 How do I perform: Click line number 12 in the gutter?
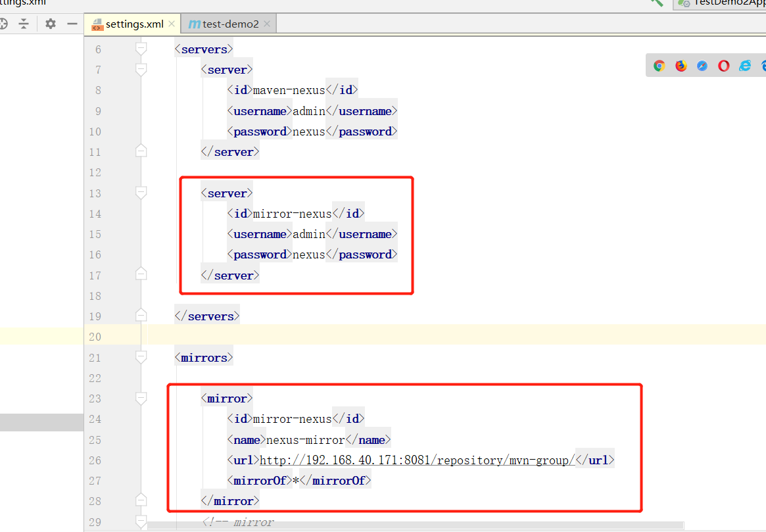pyautogui.click(x=95, y=172)
